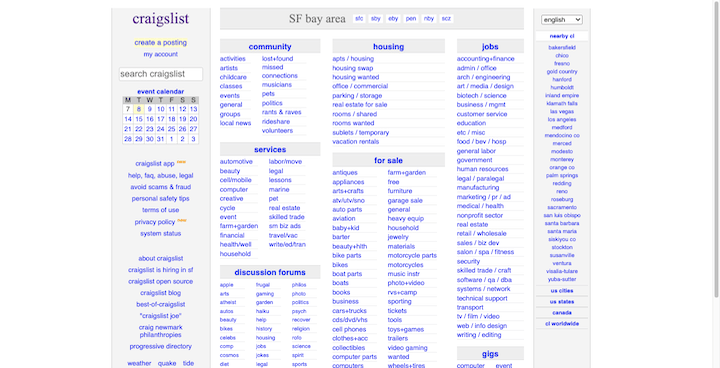
Task: Switch to the eby subarea tab
Action: pos(393,19)
